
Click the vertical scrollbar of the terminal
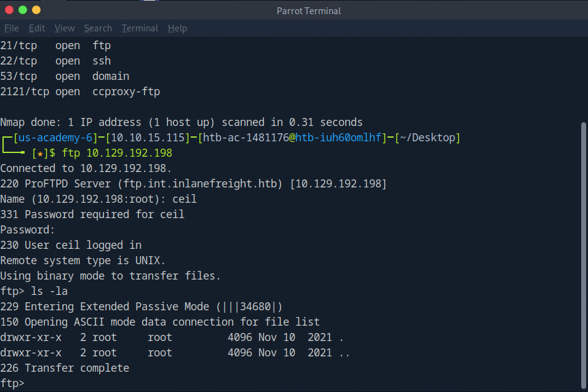(584, 246)
